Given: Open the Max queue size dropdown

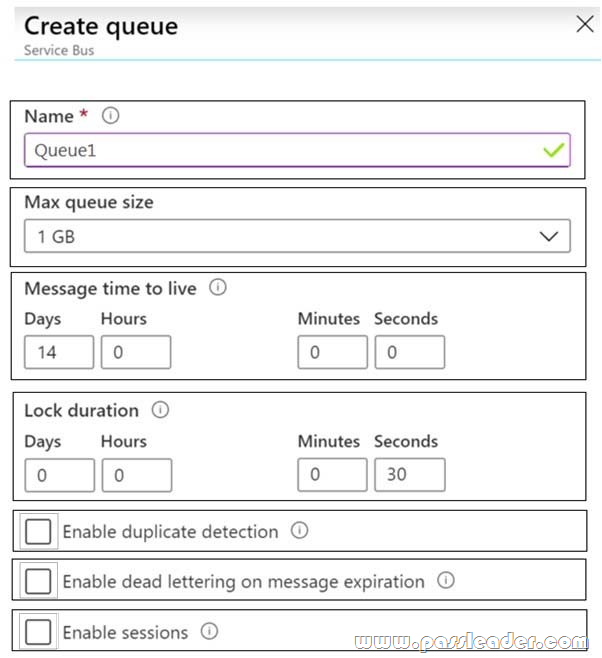Looking at the screenshot, I should click(297, 236).
